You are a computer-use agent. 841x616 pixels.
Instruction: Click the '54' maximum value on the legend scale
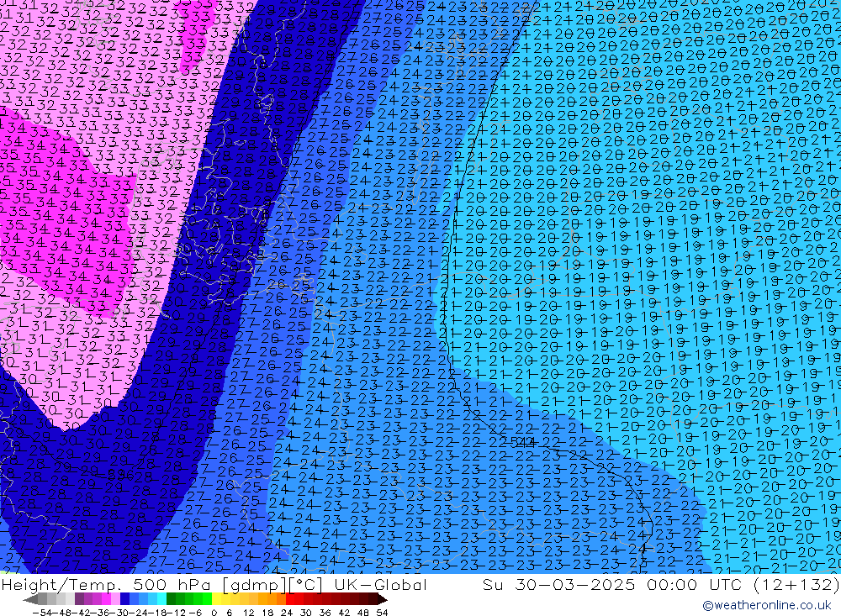coord(382,613)
